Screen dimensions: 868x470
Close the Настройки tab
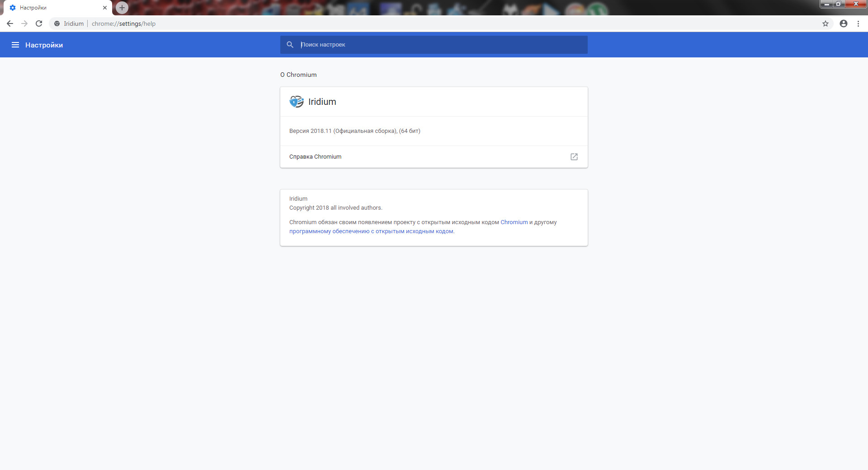pyautogui.click(x=105, y=8)
